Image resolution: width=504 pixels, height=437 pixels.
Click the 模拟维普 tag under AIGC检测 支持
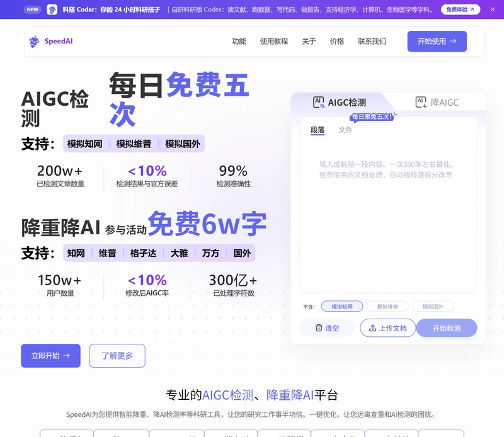click(134, 144)
